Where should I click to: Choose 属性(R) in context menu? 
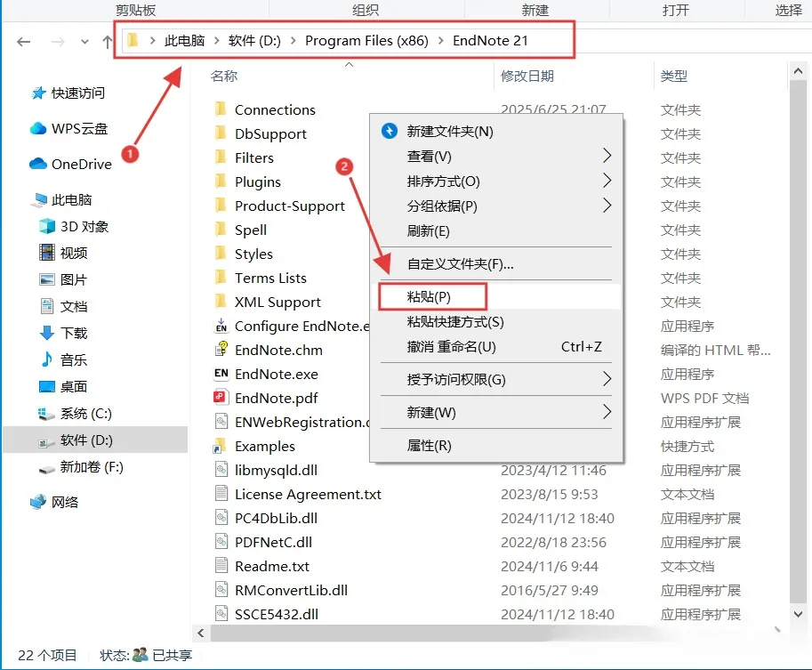(497, 446)
